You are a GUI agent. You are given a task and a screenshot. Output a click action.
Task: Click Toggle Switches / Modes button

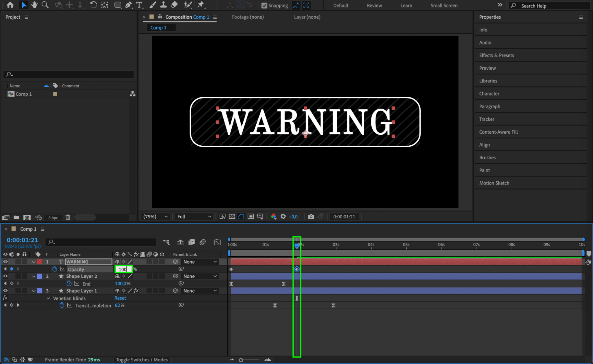coord(142,360)
